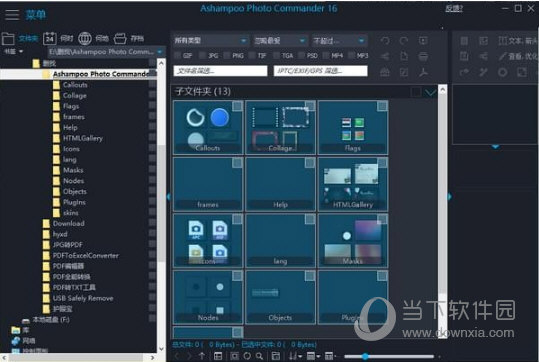Click the checkmark select-all icon in subfolder header
The image size is (539, 362).
(431, 92)
